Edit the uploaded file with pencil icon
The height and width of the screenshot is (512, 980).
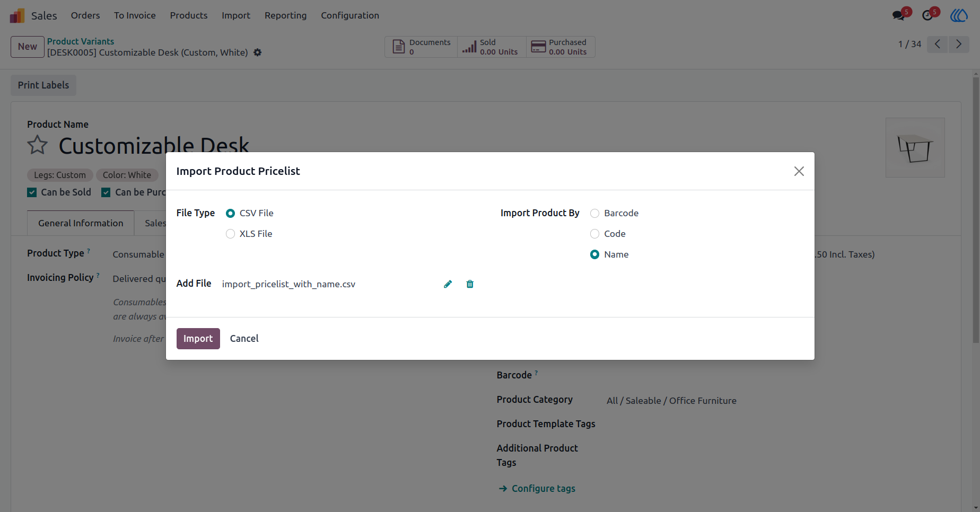click(448, 284)
